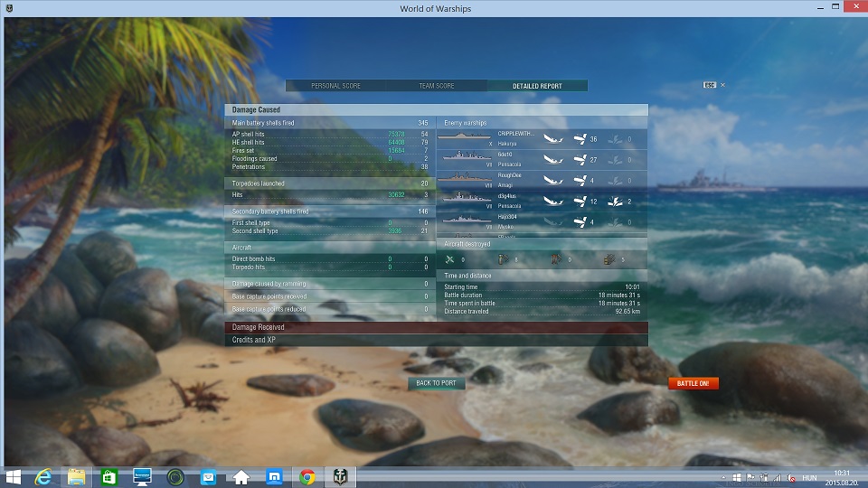Click the shell hits icon showing 36
The width and height of the screenshot is (868, 488).
(x=580, y=139)
